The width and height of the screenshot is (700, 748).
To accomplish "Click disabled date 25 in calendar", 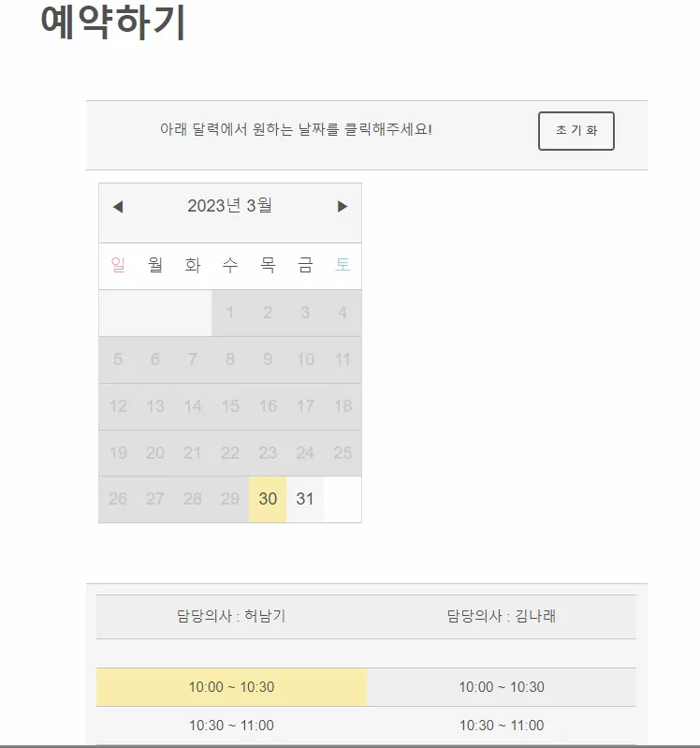I will tap(343, 453).
